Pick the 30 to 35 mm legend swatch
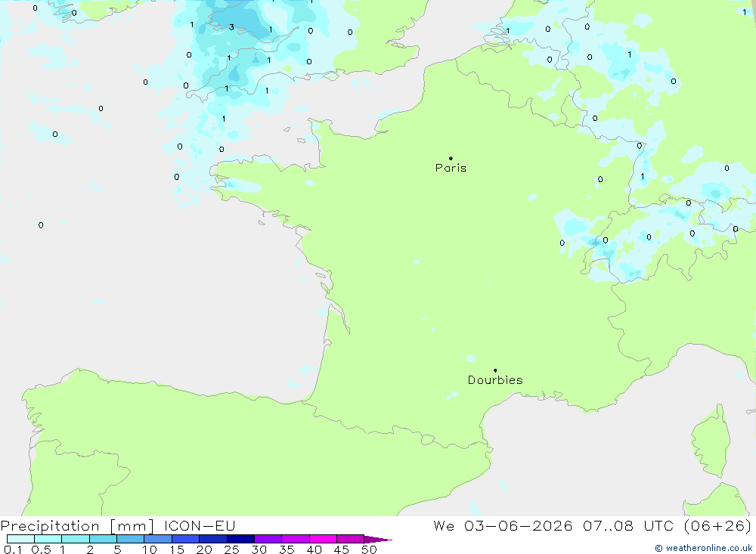This screenshot has height=554, width=756. click(268, 539)
